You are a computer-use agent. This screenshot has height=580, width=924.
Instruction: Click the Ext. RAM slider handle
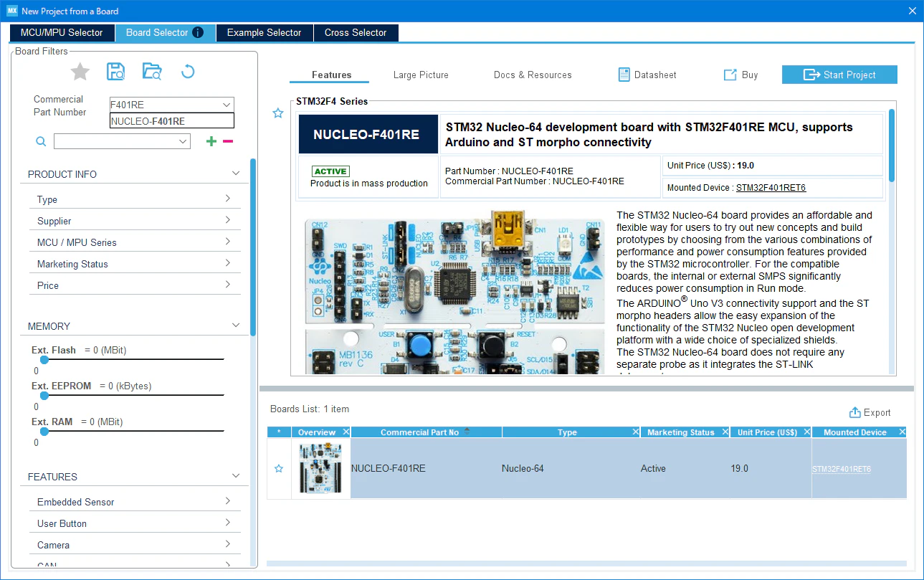44,432
